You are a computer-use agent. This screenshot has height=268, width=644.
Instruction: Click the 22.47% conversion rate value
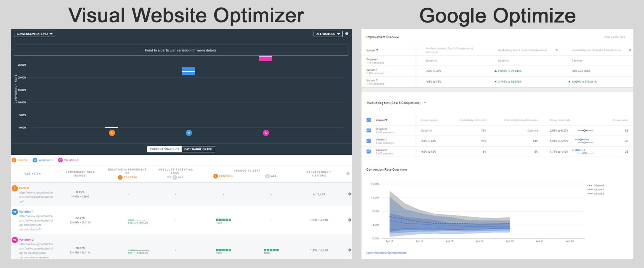(80, 218)
